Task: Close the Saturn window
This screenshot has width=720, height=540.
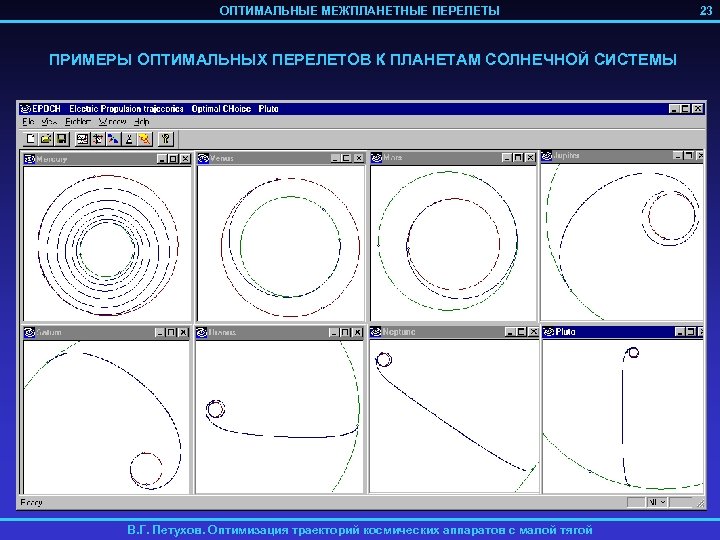Action: [x=183, y=332]
